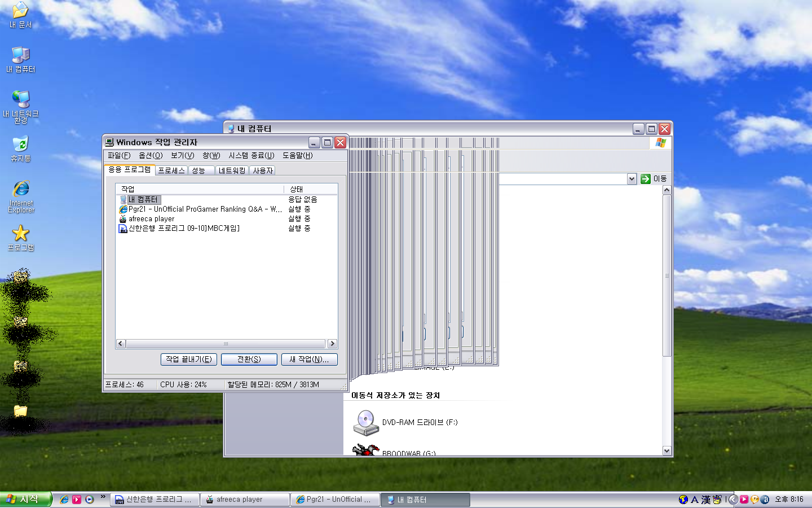Image resolution: width=812 pixels, height=508 pixels.
Task: Select the 내 컴퓨터 task row
Action: 227,199
